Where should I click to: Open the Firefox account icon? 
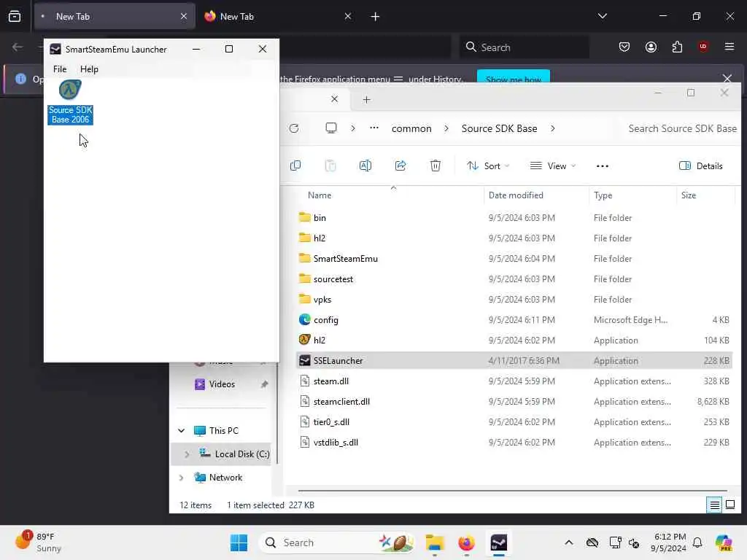(x=651, y=47)
